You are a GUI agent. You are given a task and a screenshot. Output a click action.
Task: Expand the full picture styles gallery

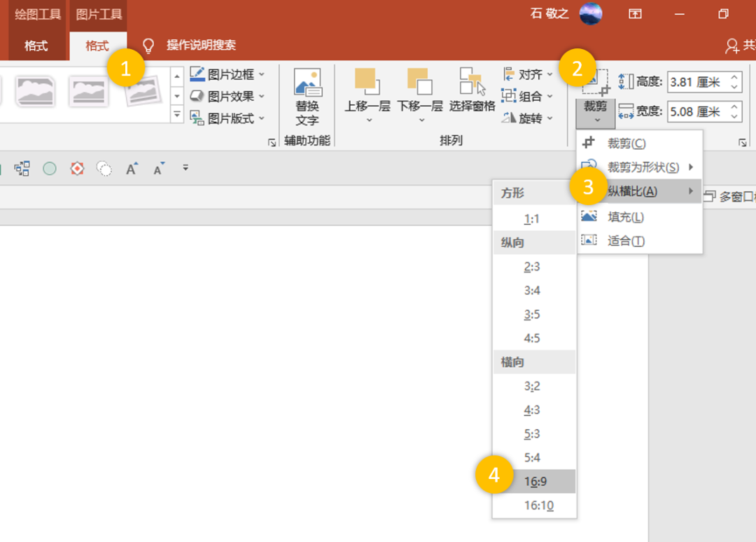point(177,114)
